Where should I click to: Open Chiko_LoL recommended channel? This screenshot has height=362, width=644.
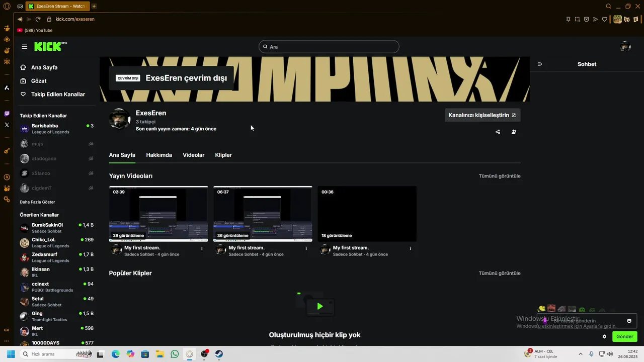[56, 243]
